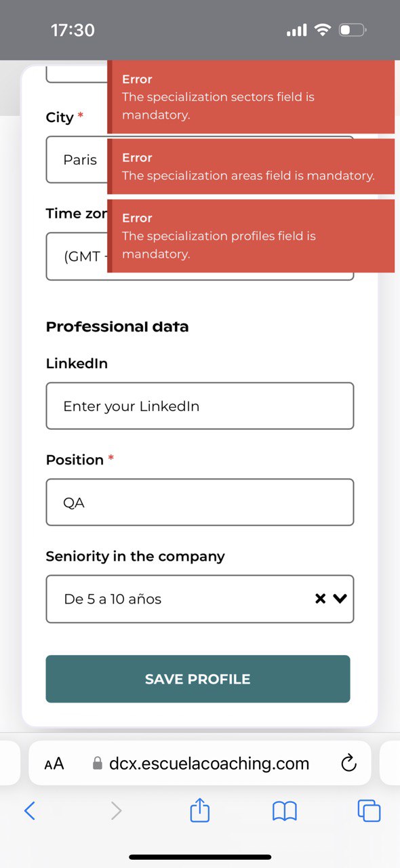Open the AA reader options menu

pyautogui.click(x=54, y=764)
